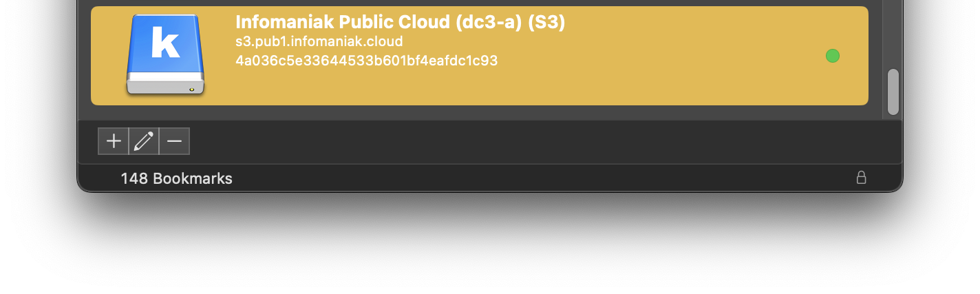
Task: Click the dark strip above the yellow bookmark
Action: pyautogui.click(x=480, y=3)
